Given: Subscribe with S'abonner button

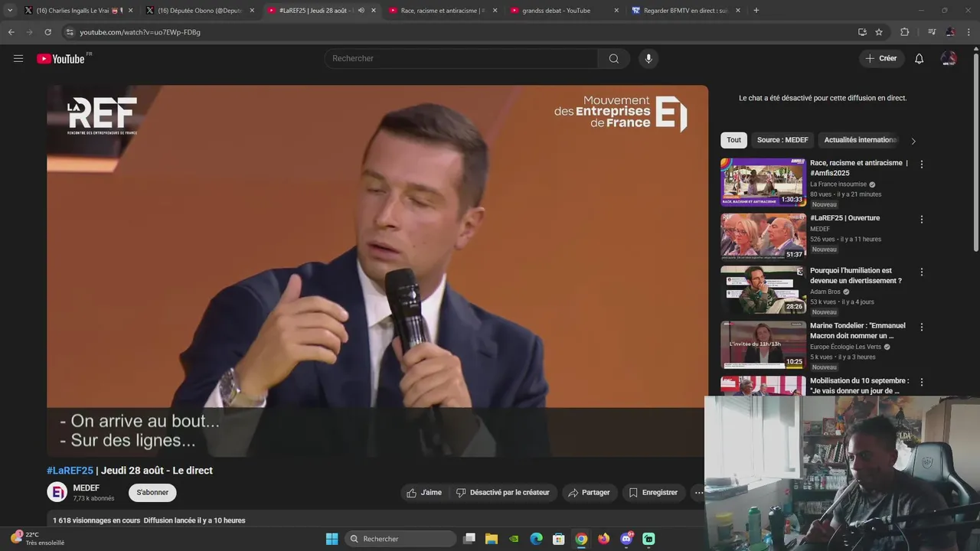Looking at the screenshot, I should pos(152,493).
